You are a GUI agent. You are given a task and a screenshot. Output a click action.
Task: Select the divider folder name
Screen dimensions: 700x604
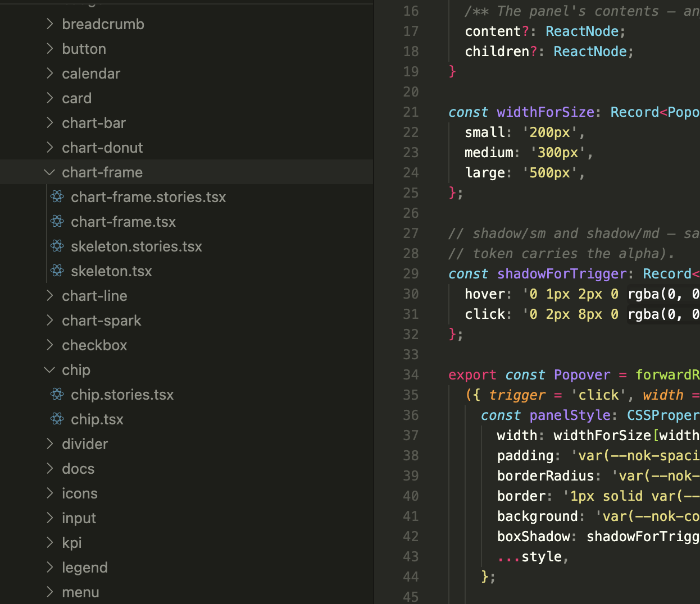(x=85, y=444)
